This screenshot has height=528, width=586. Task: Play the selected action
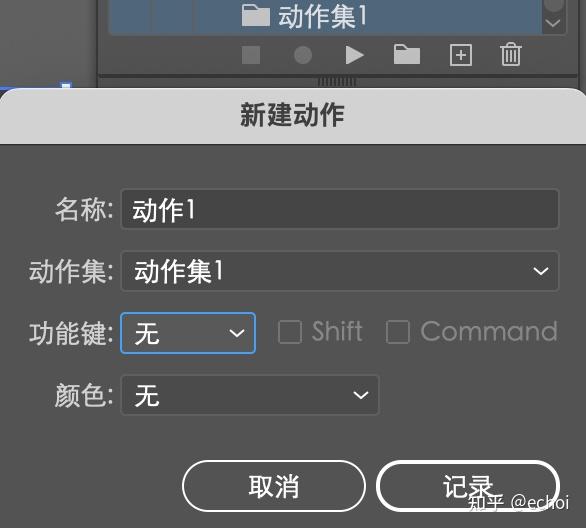click(x=354, y=55)
